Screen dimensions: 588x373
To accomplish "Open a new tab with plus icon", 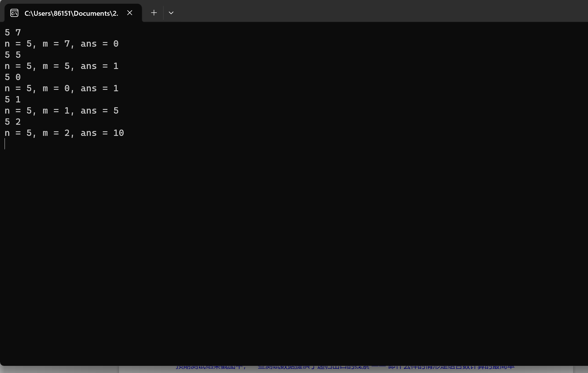I will coord(154,13).
